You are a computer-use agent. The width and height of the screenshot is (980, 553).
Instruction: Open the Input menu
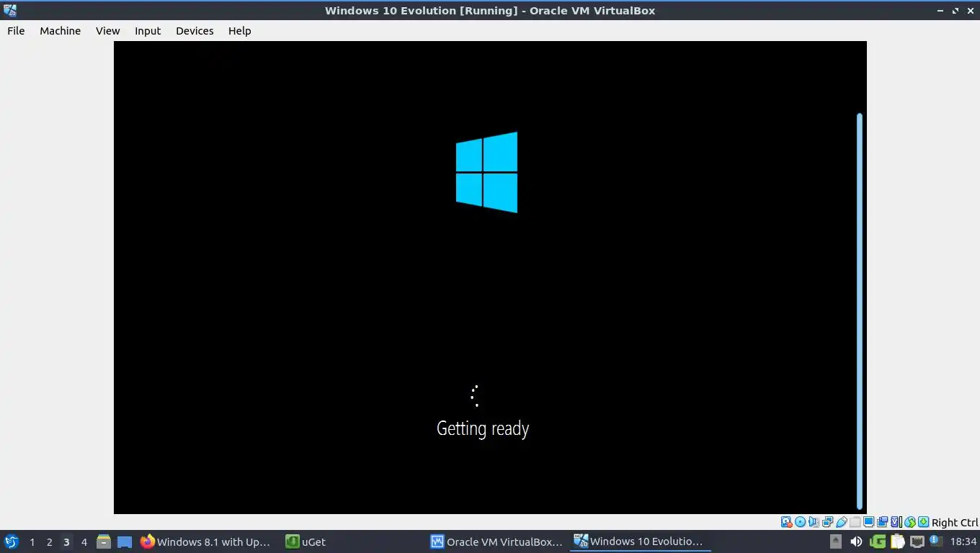point(148,31)
